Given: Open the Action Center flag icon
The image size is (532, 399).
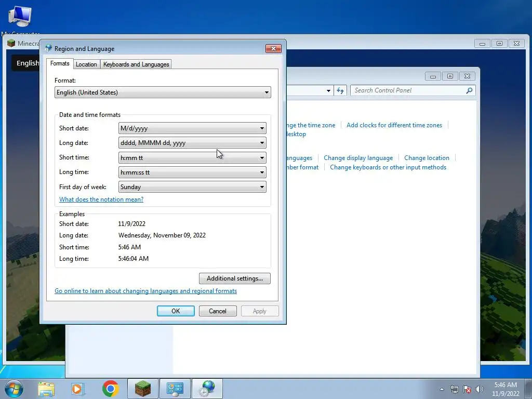Looking at the screenshot, I should click(x=467, y=389).
